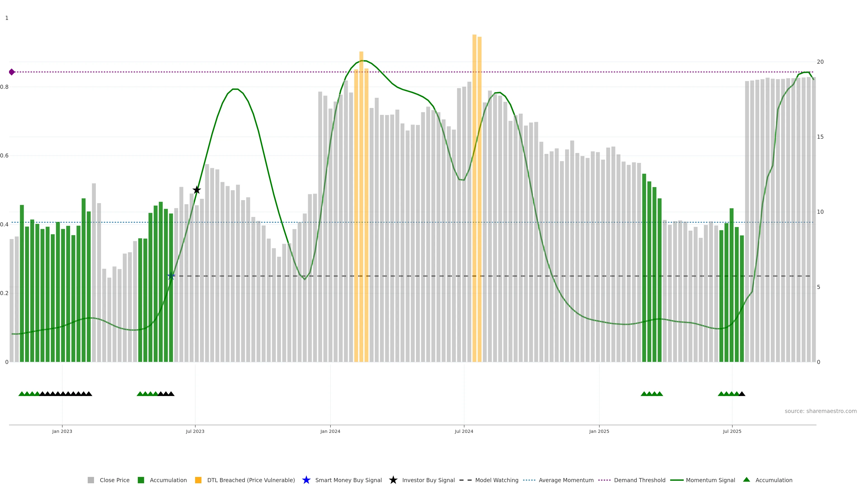Image resolution: width=868 pixels, height=488 pixels.
Task: Click the black Investor Buy Signal star on chart
Action: coord(197,190)
